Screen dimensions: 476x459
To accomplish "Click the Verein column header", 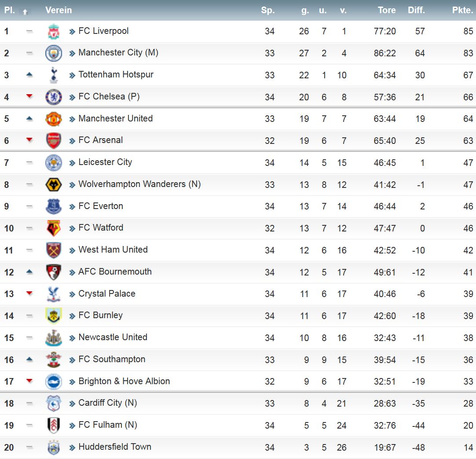I will pos(59,10).
